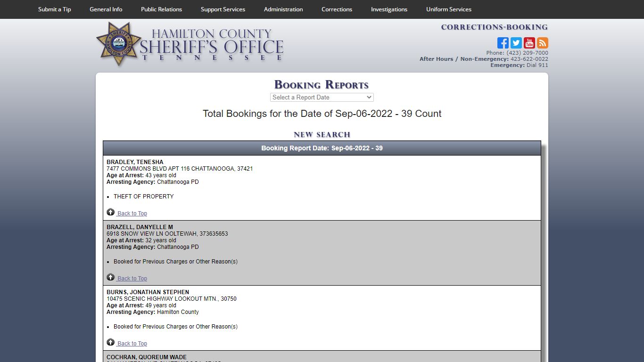The image size is (644, 362).
Task: Click the Hamilton County Sheriff's star badge logo
Action: coord(118,43)
